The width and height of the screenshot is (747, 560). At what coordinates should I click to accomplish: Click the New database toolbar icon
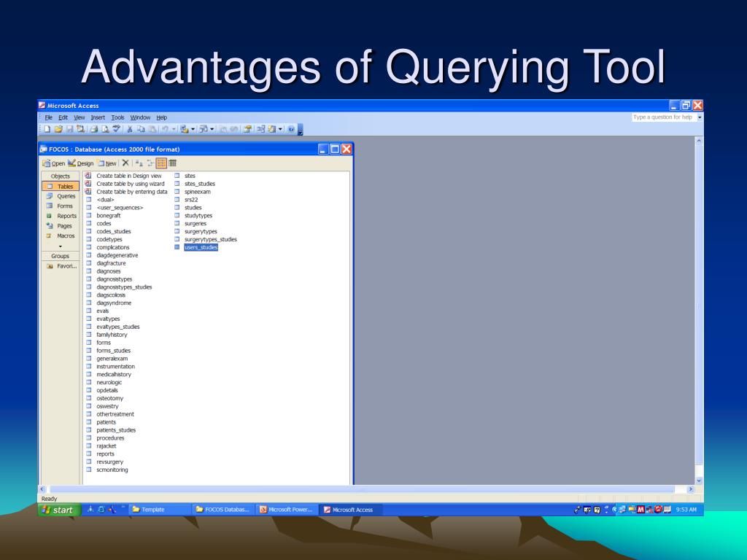click(47, 129)
